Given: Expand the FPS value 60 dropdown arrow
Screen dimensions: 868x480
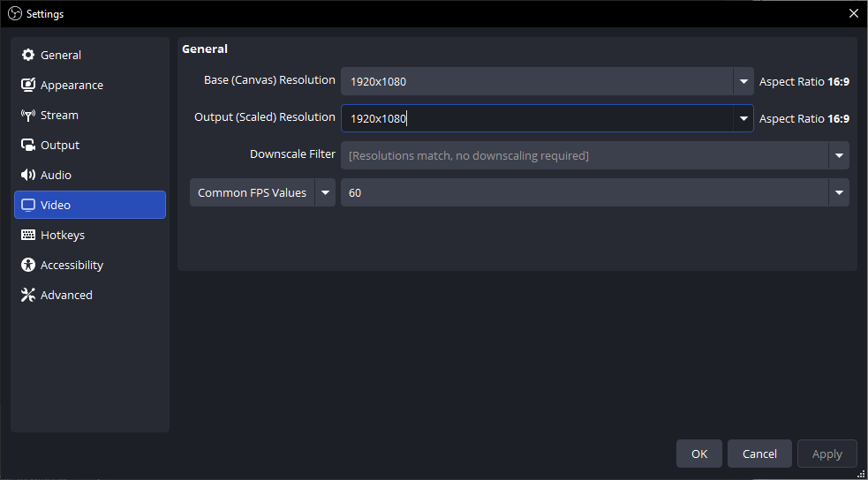Looking at the screenshot, I should point(839,192).
